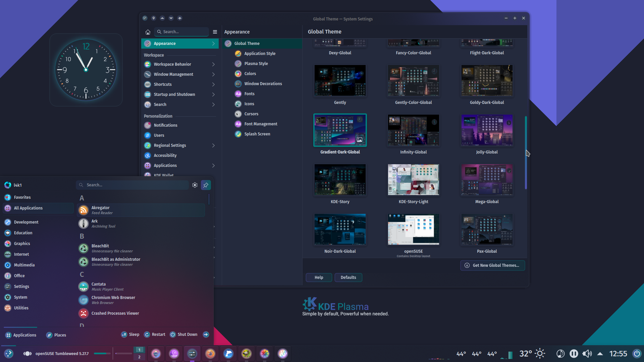Image resolution: width=644 pixels, height=362 pixels.
Task: Toggle pin on all desktops in title bar
Action: click(154, 18)
